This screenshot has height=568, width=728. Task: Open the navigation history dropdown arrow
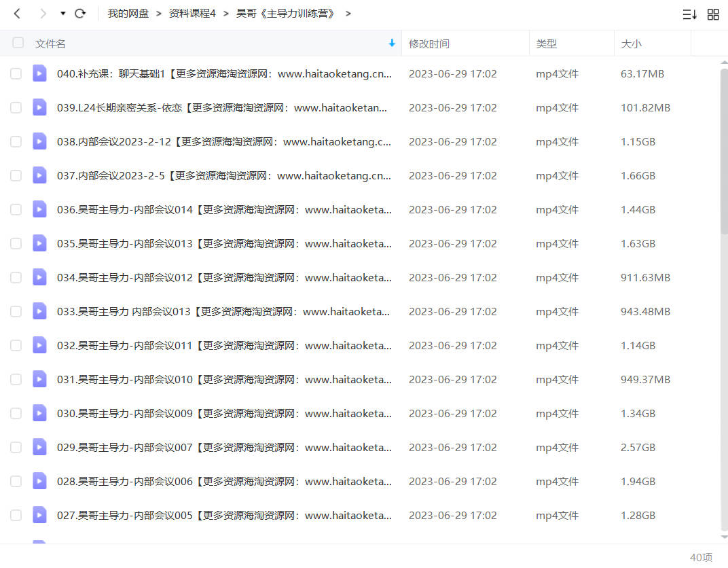tap(62, 14)
